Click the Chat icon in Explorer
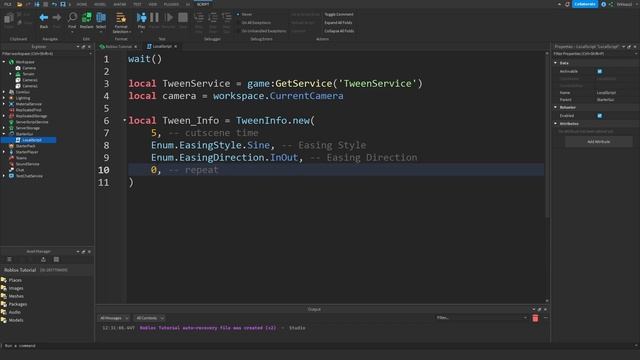 11,170
